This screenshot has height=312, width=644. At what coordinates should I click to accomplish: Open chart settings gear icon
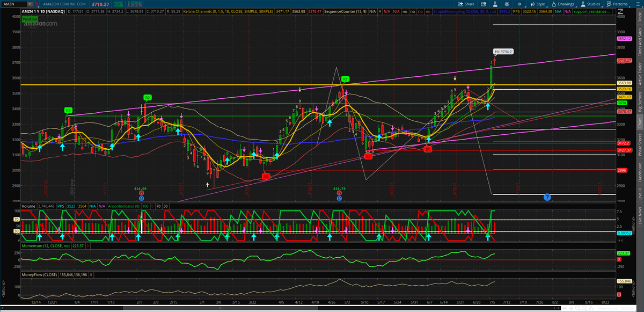(x=507, y=4)
